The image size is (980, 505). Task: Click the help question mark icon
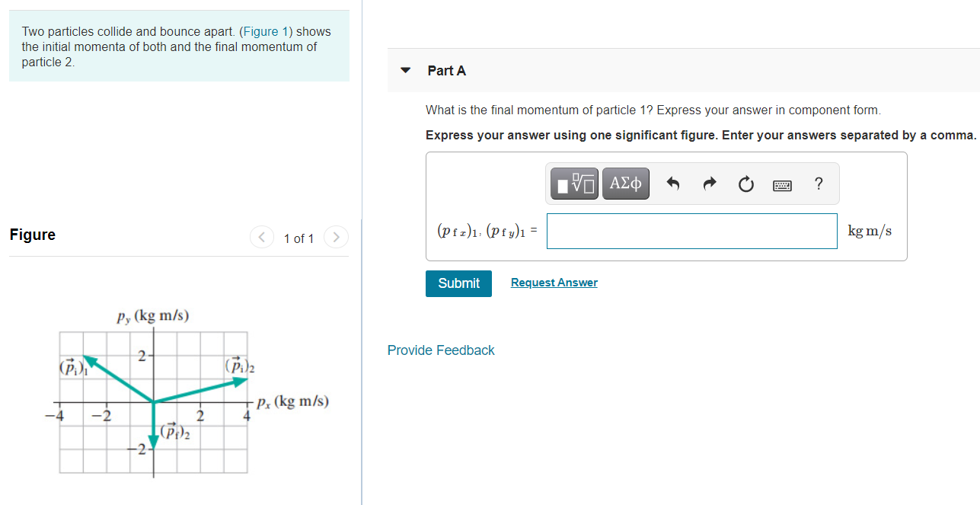click(x=818, y=183)
